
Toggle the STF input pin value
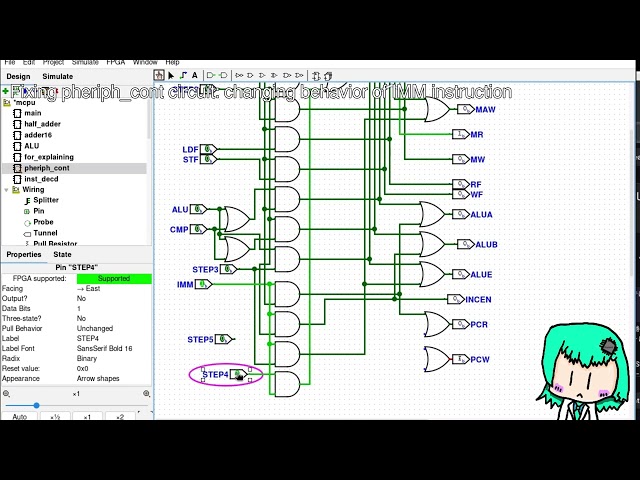click(209, 159)
